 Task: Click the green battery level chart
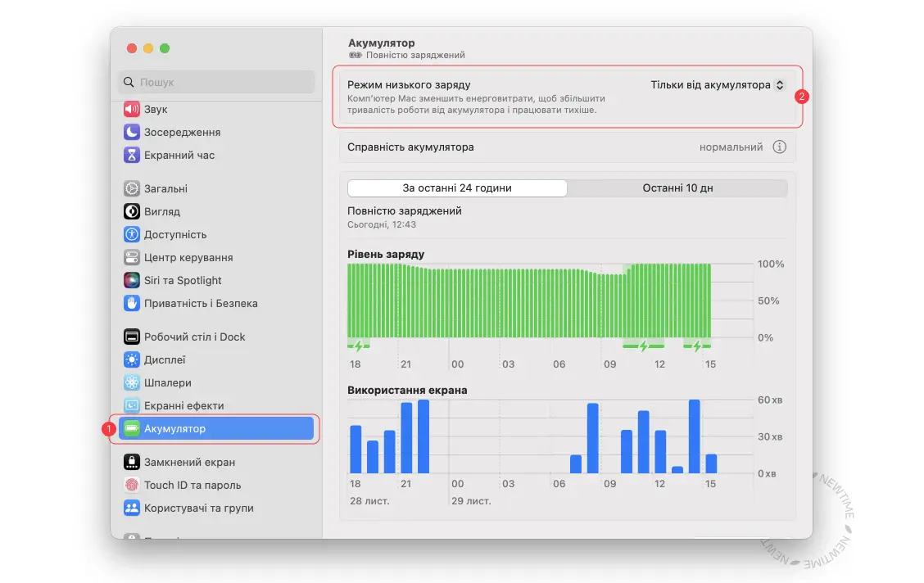tap(528, 301)
